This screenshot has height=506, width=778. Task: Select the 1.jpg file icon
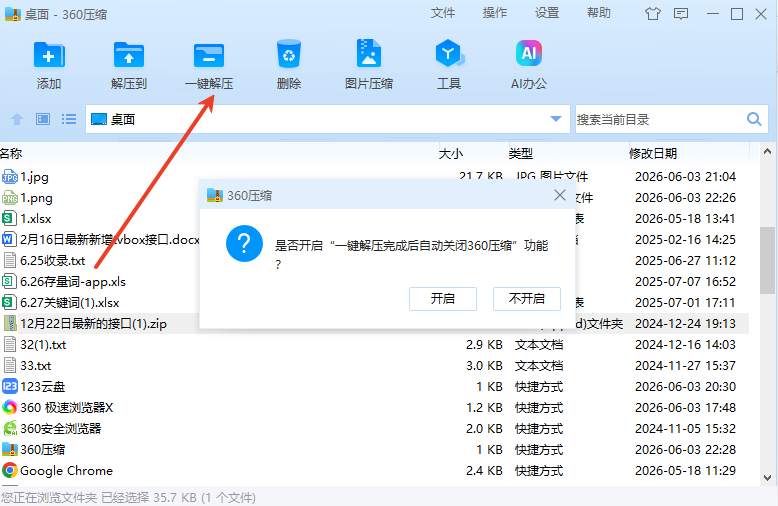[10, 177]
